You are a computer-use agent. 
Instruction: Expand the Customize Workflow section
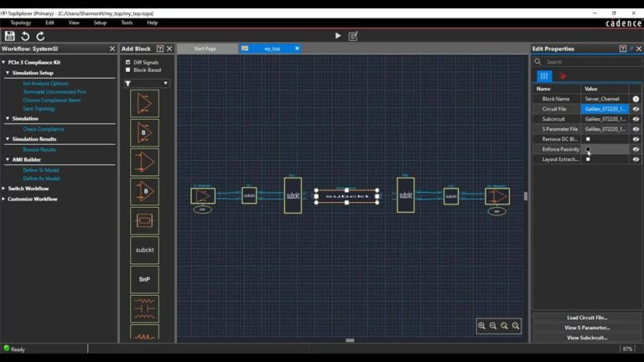(x=3, y=199)
